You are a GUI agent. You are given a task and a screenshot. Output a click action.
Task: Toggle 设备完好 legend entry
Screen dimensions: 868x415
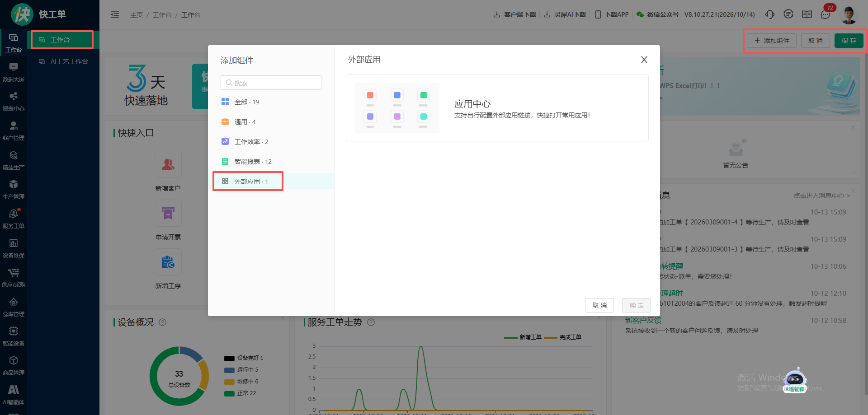point(243,358)
